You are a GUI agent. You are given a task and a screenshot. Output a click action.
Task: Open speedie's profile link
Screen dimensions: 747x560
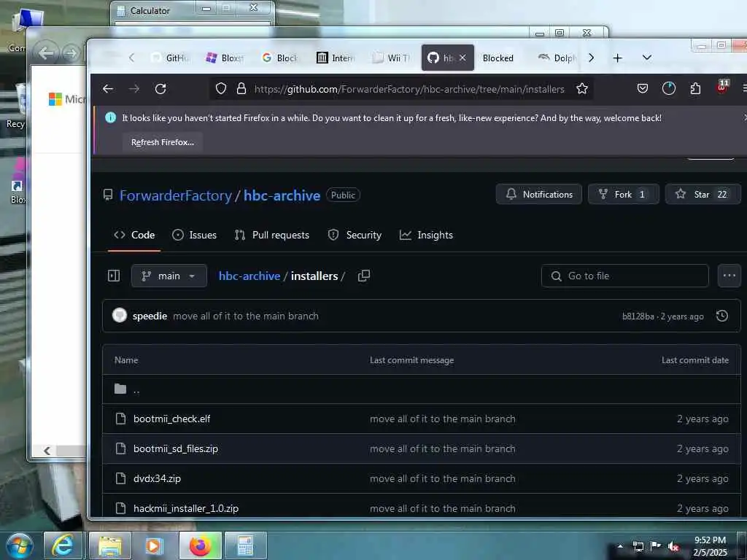(150, 316)
